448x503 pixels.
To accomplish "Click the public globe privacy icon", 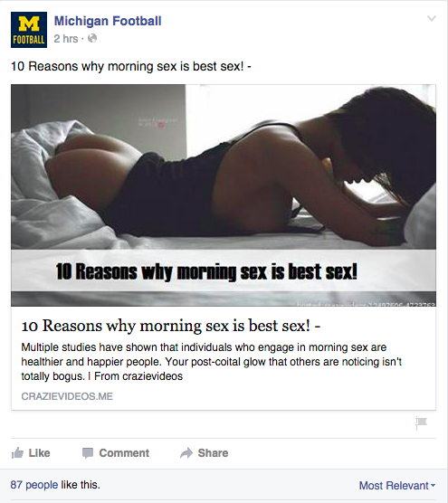I will [x=92, y=39].
